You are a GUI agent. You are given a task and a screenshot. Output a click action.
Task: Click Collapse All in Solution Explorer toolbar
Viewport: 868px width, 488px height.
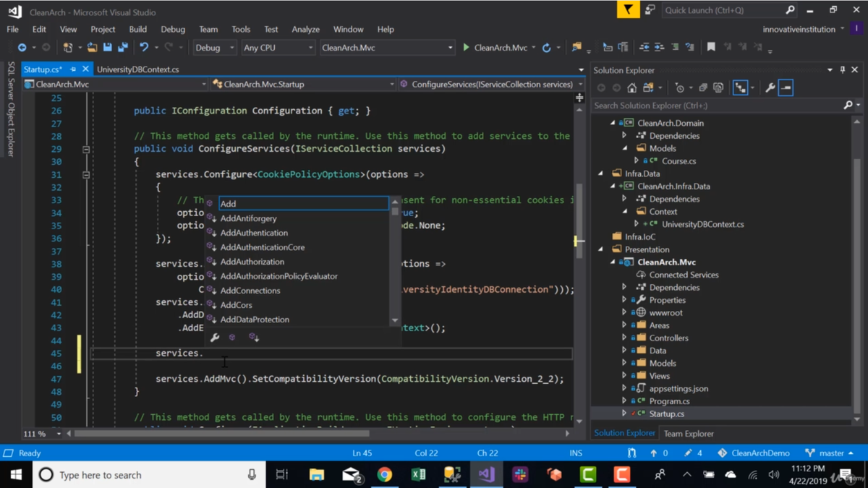point(703,87)
